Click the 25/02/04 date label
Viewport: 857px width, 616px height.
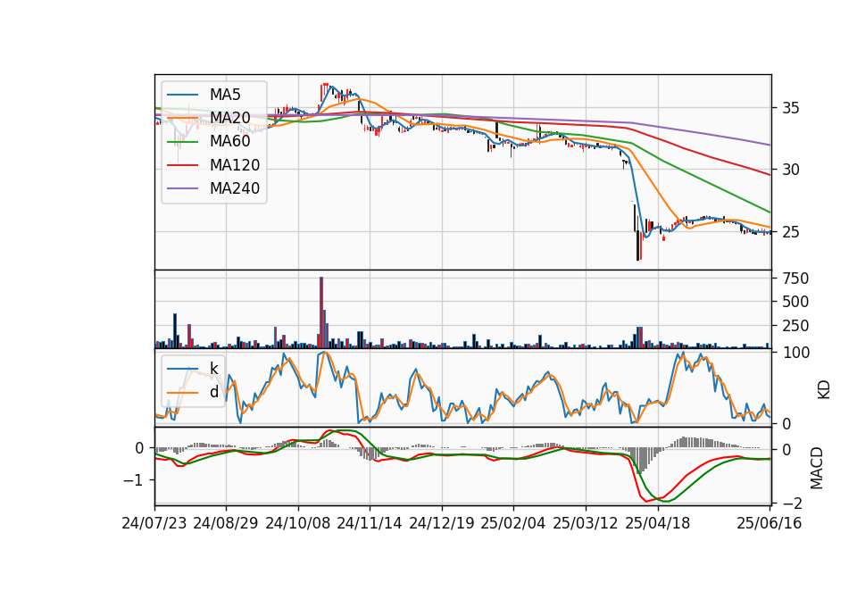[513, 523]
